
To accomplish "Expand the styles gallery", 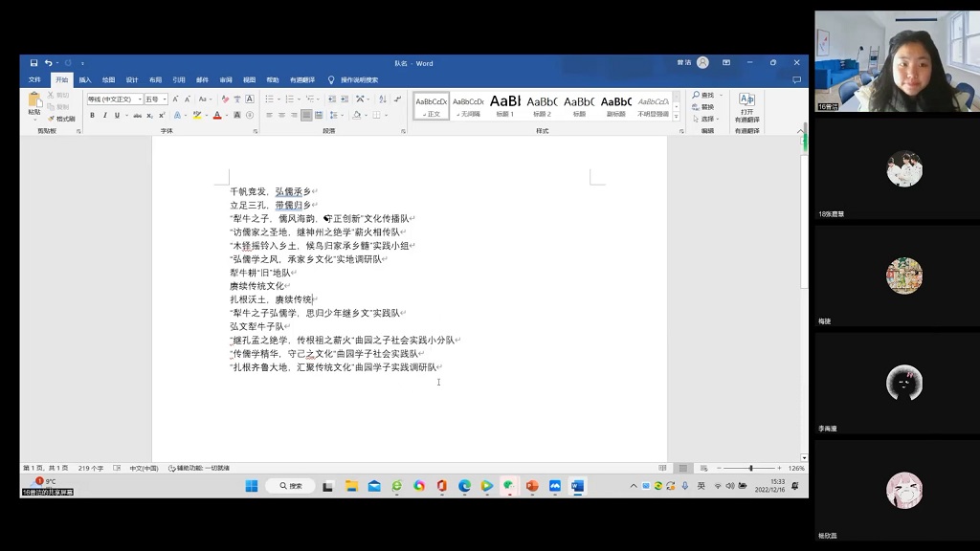I will 679,117.
